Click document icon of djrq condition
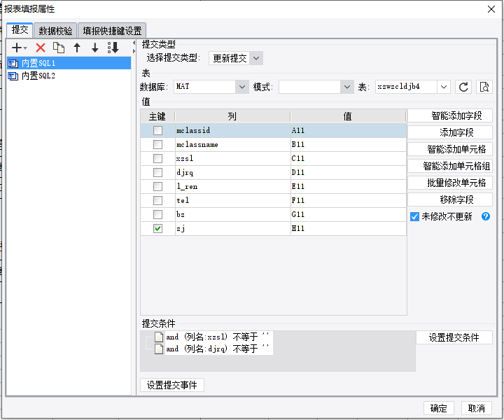This screenshot has height=420, width=504. 159,349
